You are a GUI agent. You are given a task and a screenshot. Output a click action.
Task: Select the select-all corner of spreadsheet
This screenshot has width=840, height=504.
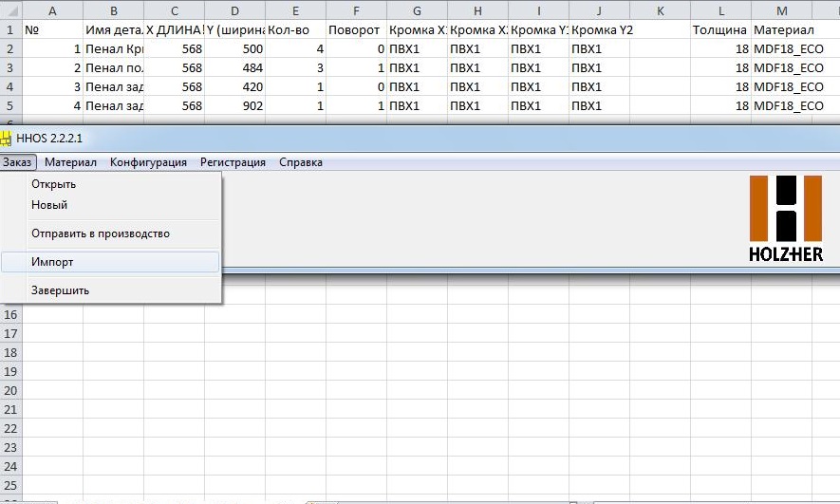10,10
